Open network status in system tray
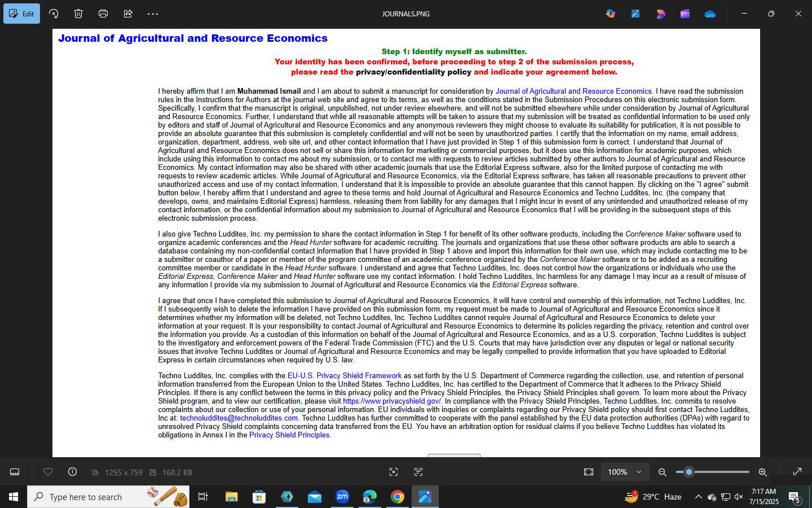Viewport: 812px width, 508px height. [x=725, y=497]
